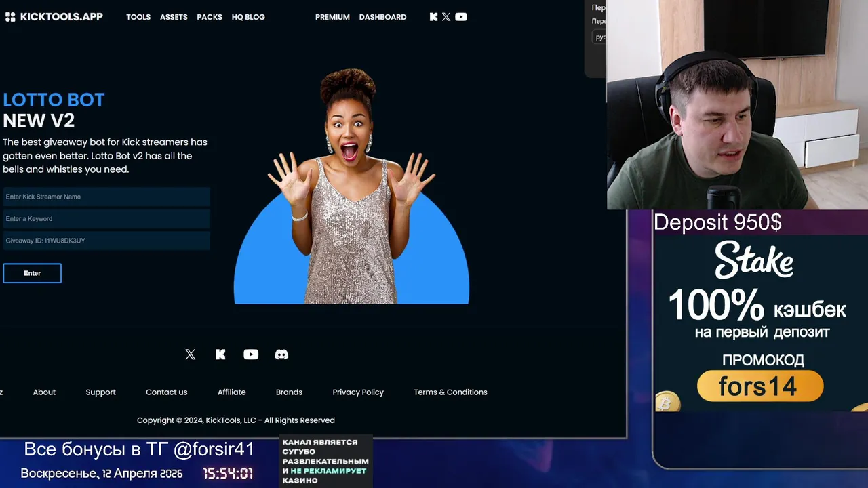Open Kick icon in top navigation
The height and width of the screenshot is (488, 868).
[x=434, y=17]
